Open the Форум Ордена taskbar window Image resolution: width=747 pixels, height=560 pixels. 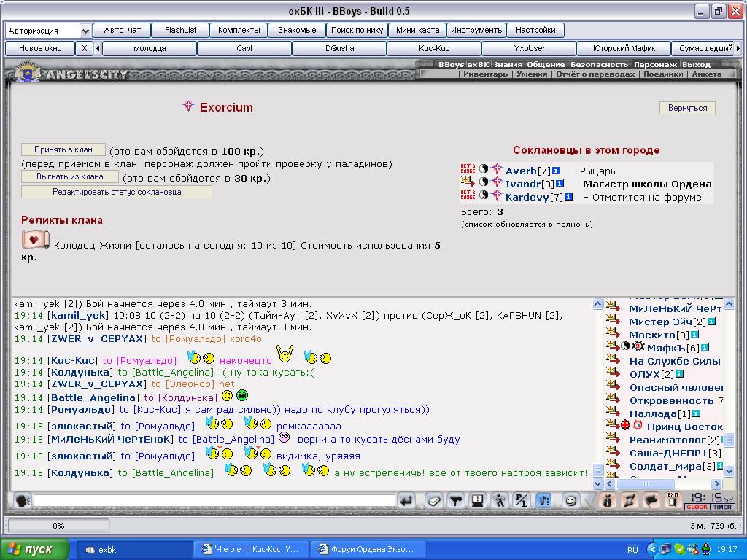[x=367, y=550]
